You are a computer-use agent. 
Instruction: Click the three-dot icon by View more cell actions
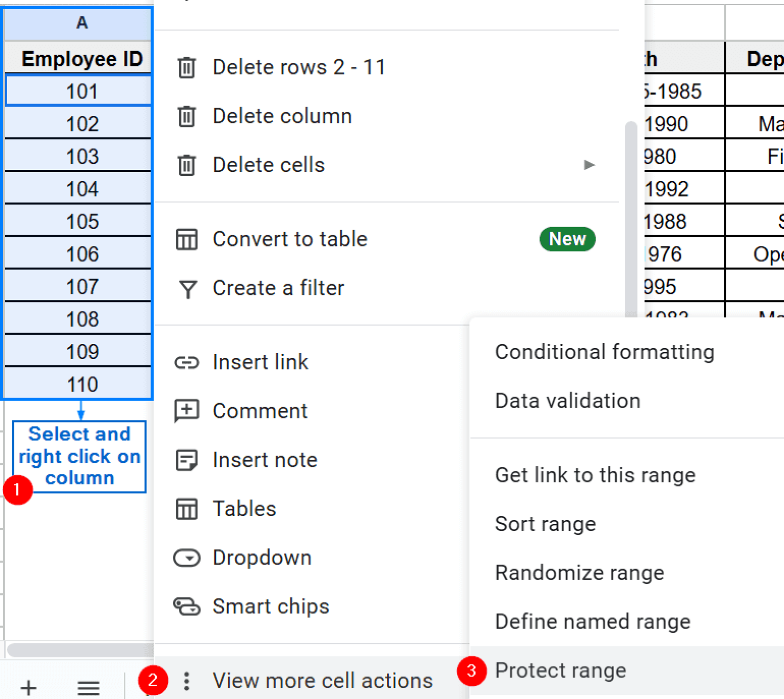click(x=187, y=681)
